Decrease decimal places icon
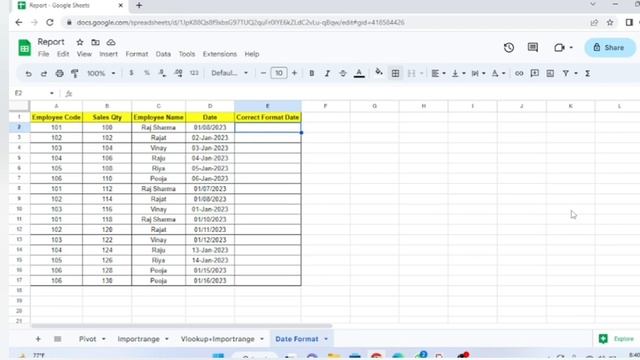Image resolution: width=640 pixels, height=360 pixels. (x=162, y=73)
